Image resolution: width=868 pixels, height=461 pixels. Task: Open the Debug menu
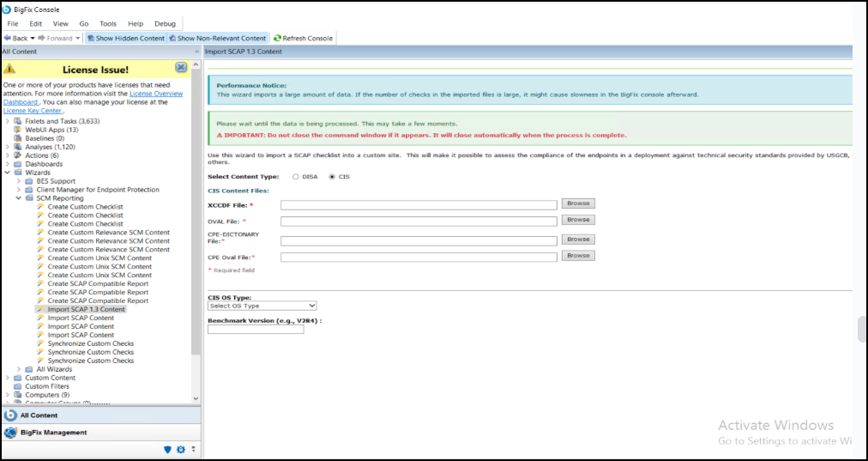click(165, 24)
